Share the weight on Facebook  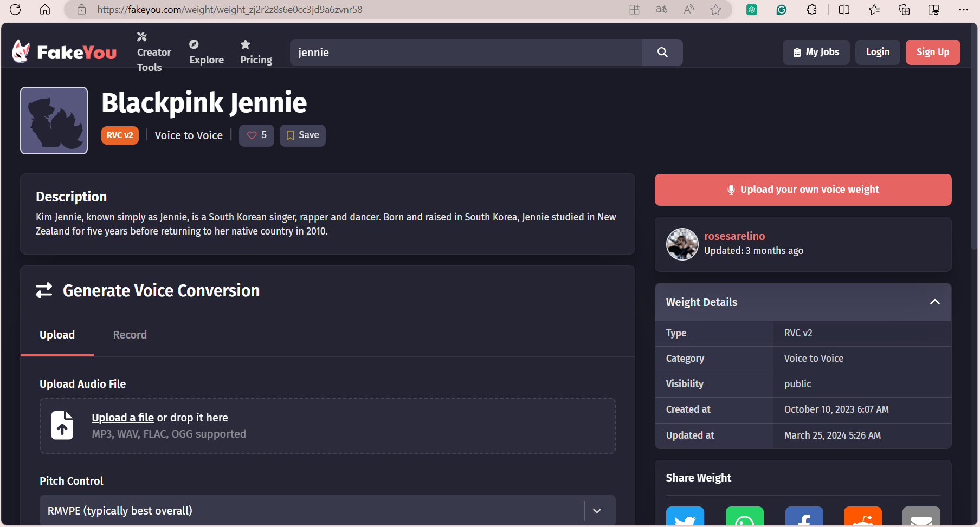click(804, 516)
